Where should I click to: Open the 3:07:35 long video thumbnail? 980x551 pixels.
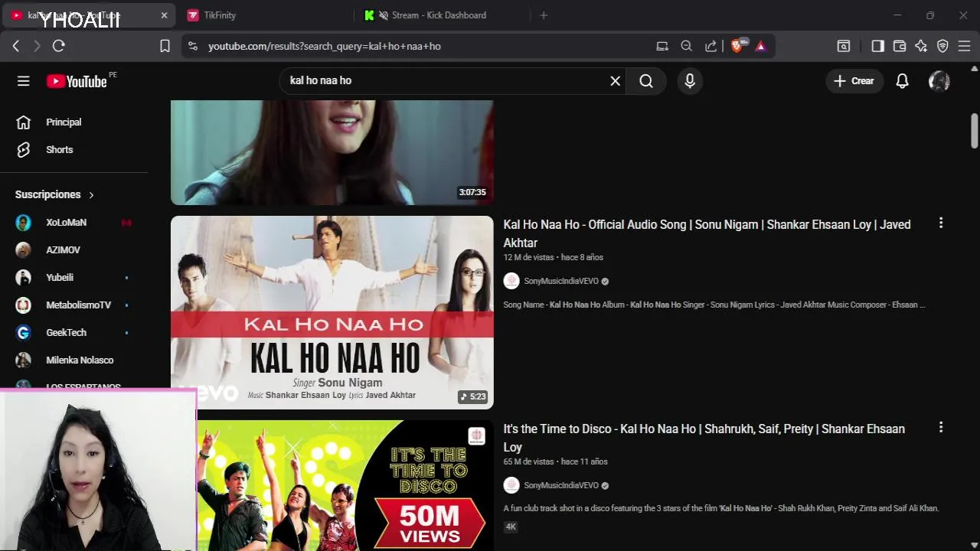point(332,152)
